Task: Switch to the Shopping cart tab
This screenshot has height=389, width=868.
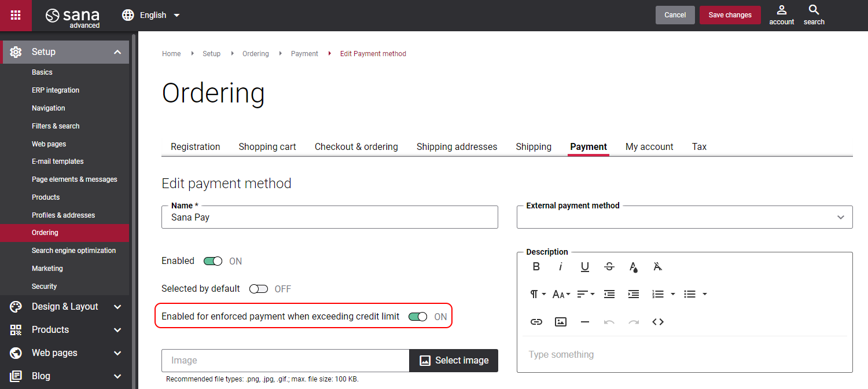Action: [x=267, y=146]
